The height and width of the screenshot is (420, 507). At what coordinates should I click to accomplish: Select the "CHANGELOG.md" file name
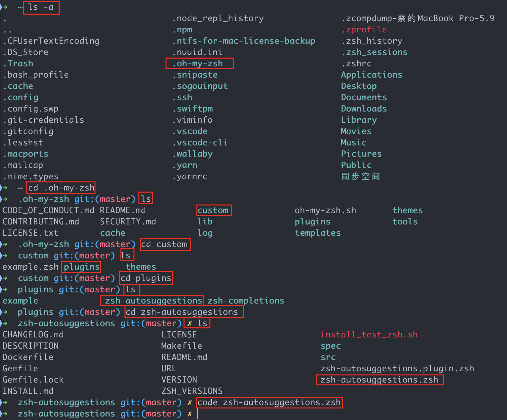[33, 334]
